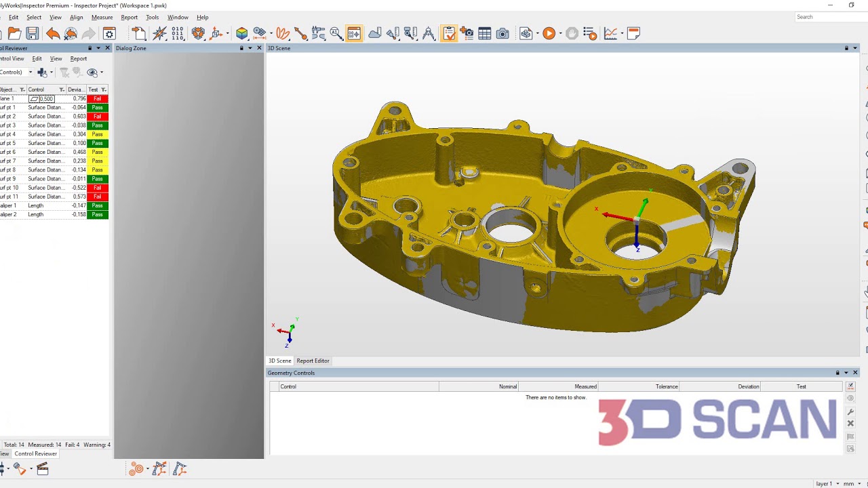Click the 0.500 tolerance value for Plane 1
Viewport: 868px width, 488px height.
pos(45,98)
